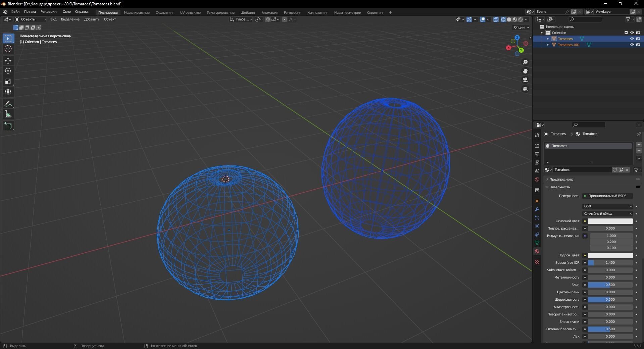The width and height of the screenshot is (644, 349).
Task: Select the Rotate tool
Action: click(x=8, y=71)
